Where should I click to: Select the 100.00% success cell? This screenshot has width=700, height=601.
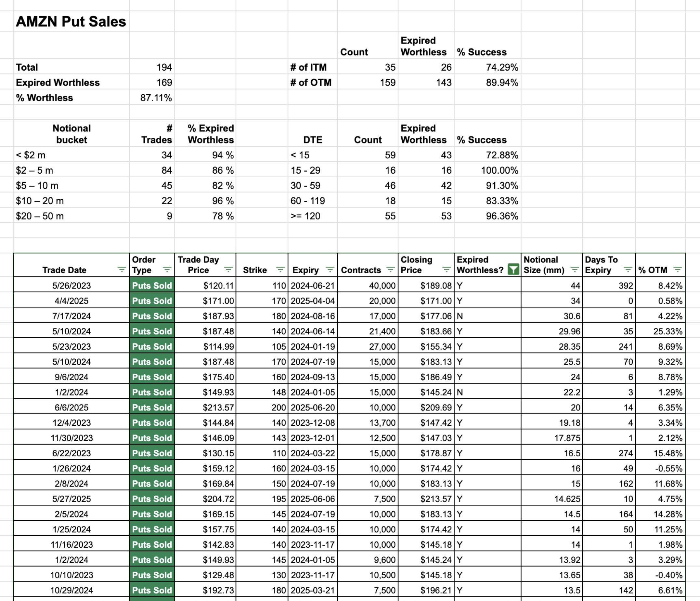487,170
